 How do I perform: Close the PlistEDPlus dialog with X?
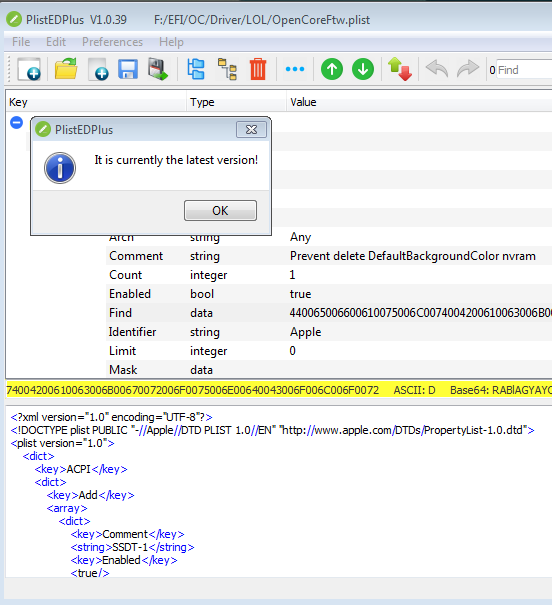pyautogui.click(x=252, y=130)
